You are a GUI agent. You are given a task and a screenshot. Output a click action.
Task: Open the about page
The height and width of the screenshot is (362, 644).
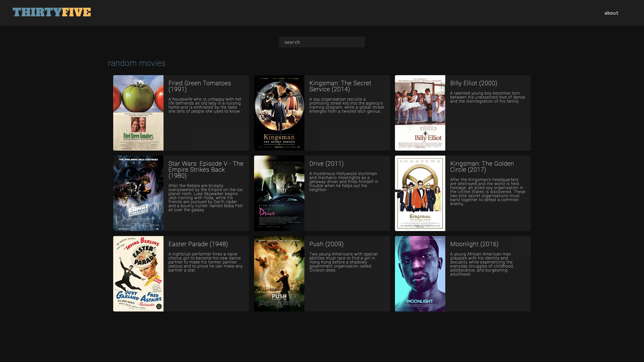point(611,13)
